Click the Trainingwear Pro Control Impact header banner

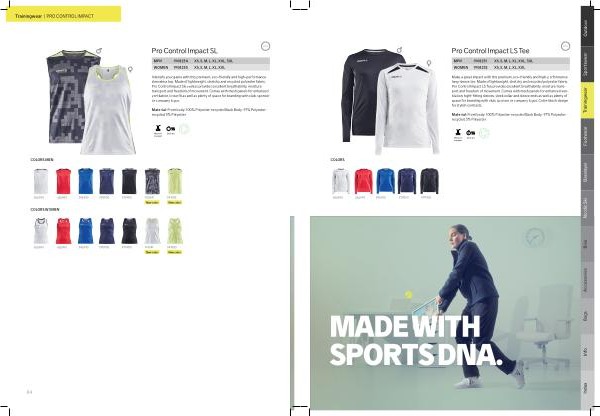tap(64, 14)
